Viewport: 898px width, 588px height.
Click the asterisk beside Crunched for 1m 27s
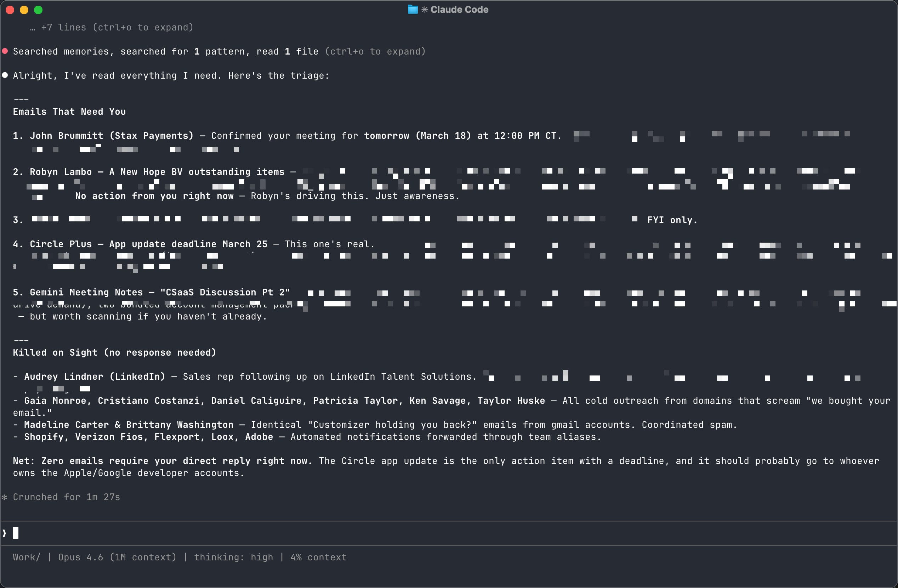pyautogui.click(x=5, y=497)
